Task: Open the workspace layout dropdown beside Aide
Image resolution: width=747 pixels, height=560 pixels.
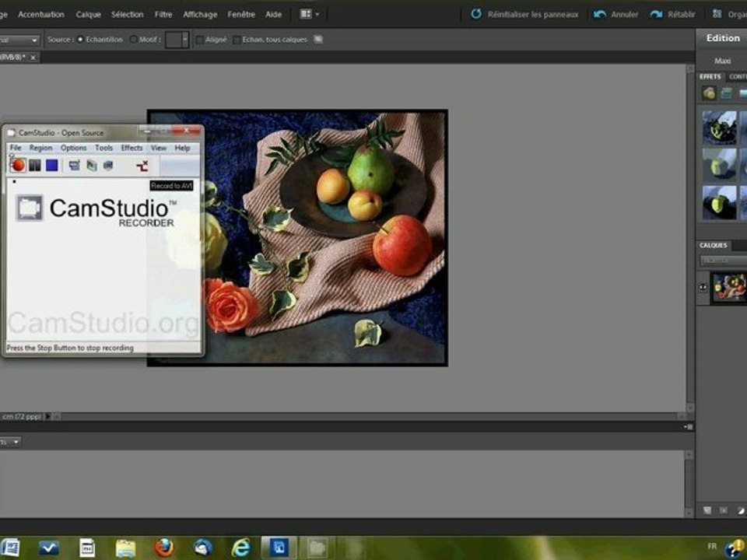Action: coord(309,14)
